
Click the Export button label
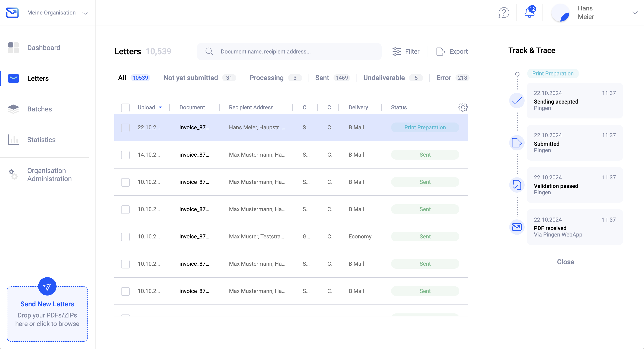coord(458,52)
